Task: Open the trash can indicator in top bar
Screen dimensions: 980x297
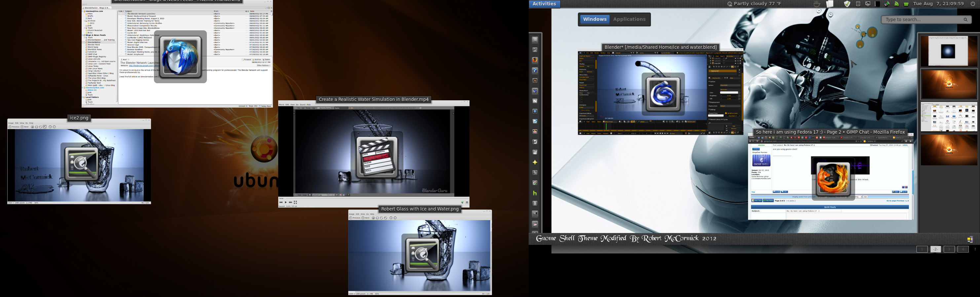Action: pyautogui.click(x=858, y=4)
